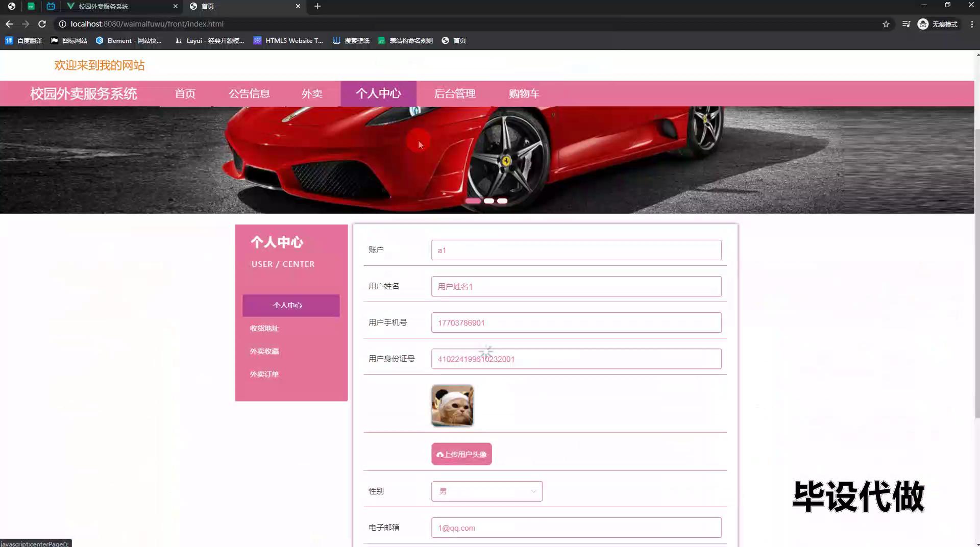Viewport: 980px width, 547px height.
Task: Select the second carousel indicator dot
Action: tap(488, 201)
